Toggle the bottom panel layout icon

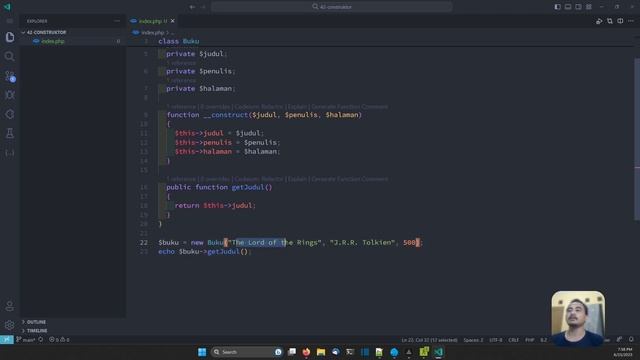(x=568, y=7)
